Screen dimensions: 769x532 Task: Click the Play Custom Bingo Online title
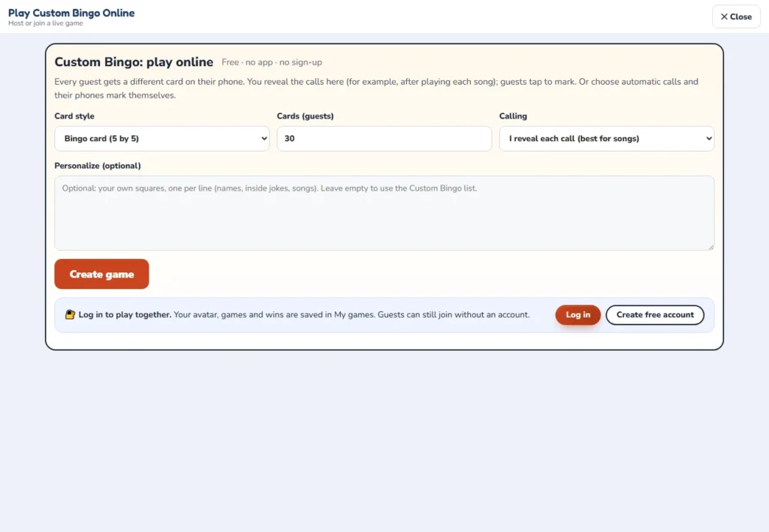(x=71, y=13)
